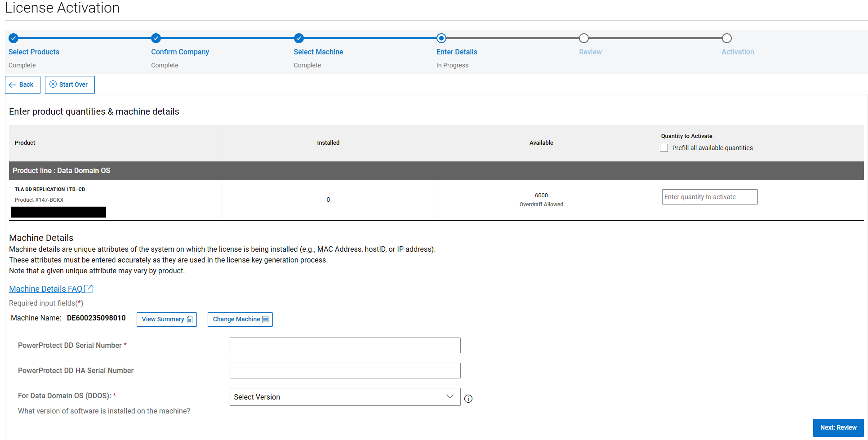Click the checkmark icon above Confirm Company

pyautogui.click(x=156, y=38)
